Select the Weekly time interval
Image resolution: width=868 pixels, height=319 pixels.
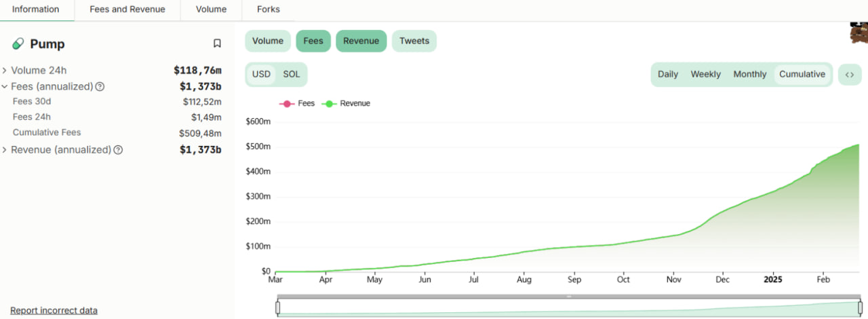click(x=705, y=75)
